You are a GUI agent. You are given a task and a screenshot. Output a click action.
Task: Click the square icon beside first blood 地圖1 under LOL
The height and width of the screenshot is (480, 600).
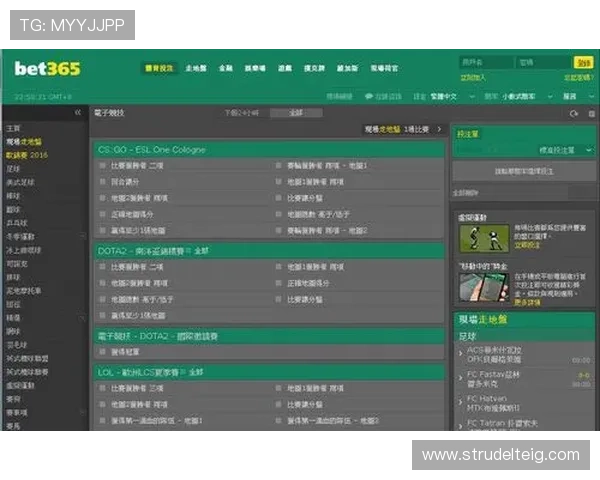point(103,420)
